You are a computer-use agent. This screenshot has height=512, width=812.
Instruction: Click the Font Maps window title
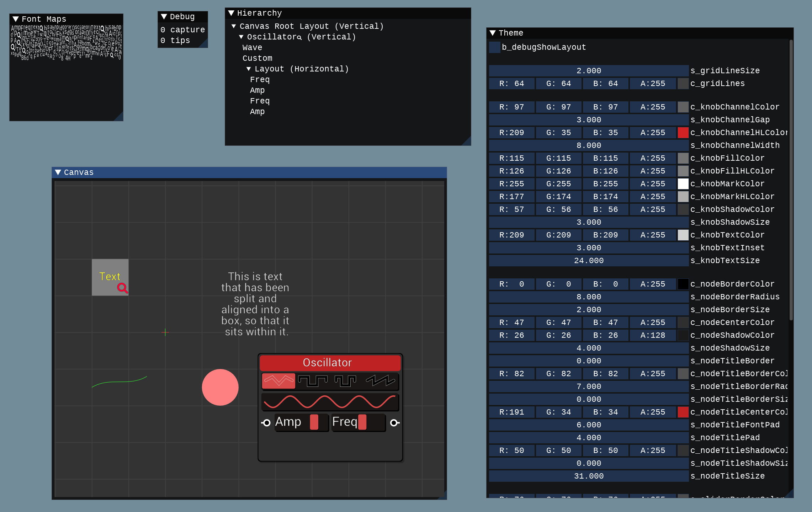point(44,19)
